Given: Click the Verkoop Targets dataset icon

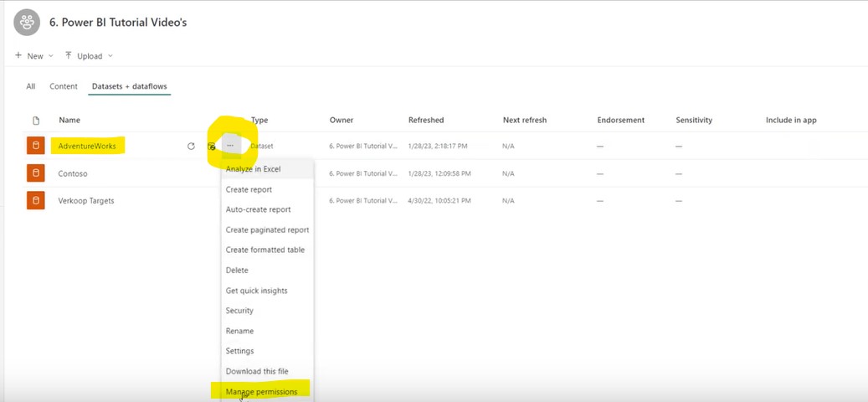Looking at the screenshot, I should (x=35, y=201).
